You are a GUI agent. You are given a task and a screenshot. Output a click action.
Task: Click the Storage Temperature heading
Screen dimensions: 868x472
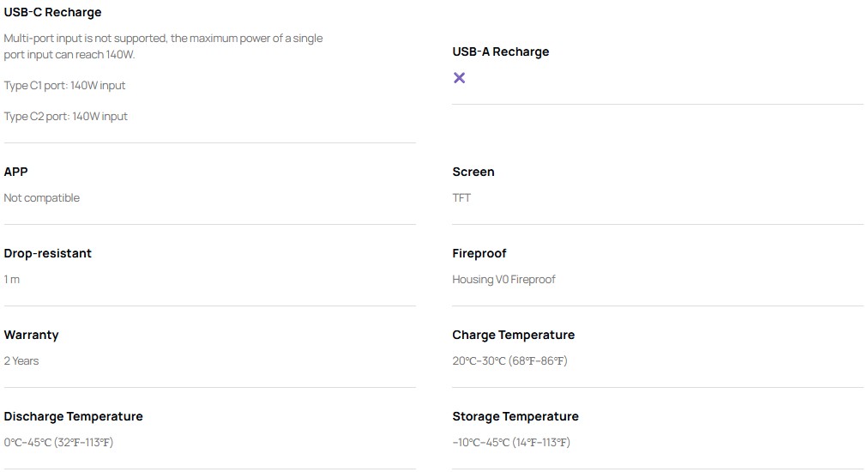[x=515, y=416]
